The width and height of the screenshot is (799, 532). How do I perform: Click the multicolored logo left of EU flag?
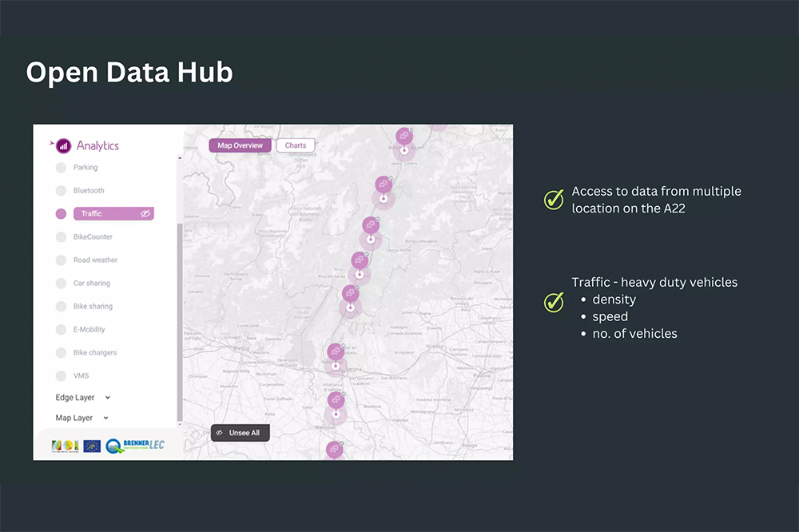tap(66, 447)
